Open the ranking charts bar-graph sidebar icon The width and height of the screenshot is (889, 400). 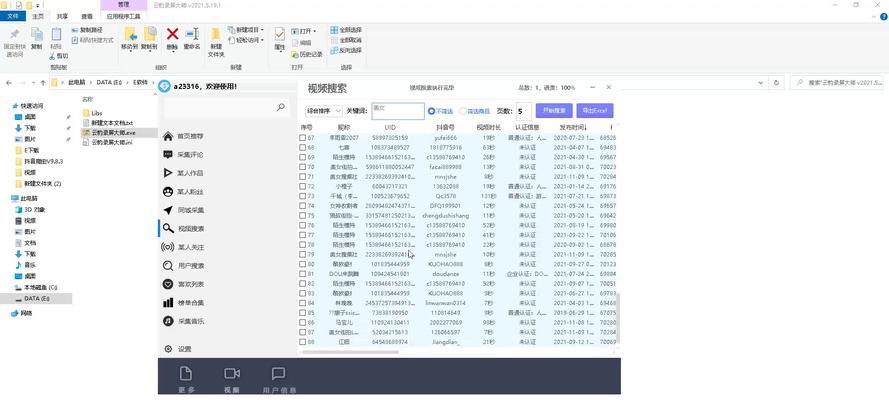[168, 303]
